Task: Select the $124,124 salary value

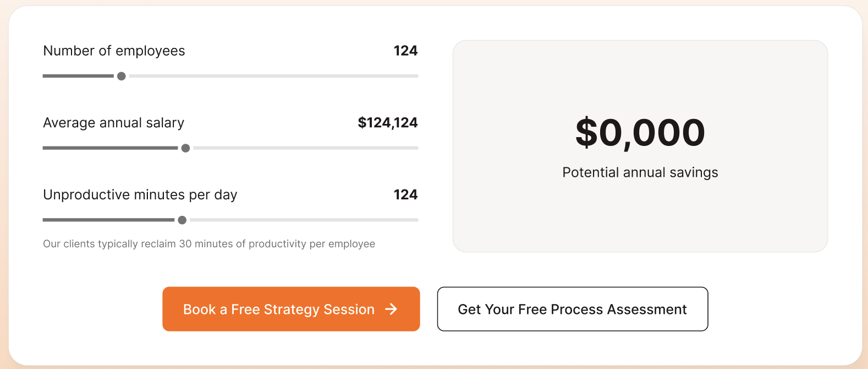Action: point(387,122)
